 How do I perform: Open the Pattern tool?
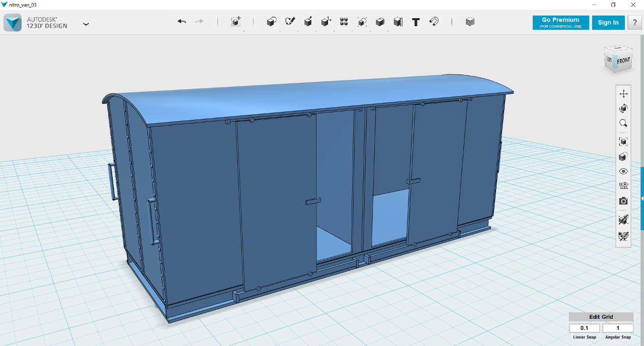[x=344, y=22]
